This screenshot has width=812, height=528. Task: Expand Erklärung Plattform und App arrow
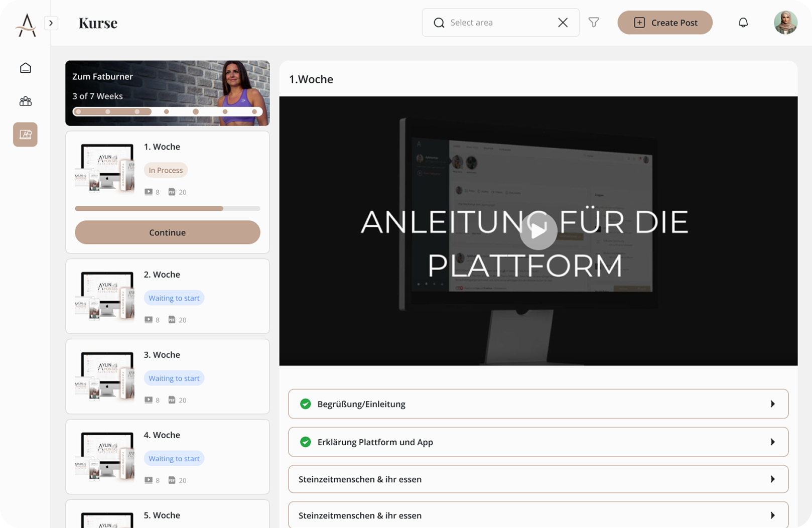pyautogui.click(x=773, y=442)
